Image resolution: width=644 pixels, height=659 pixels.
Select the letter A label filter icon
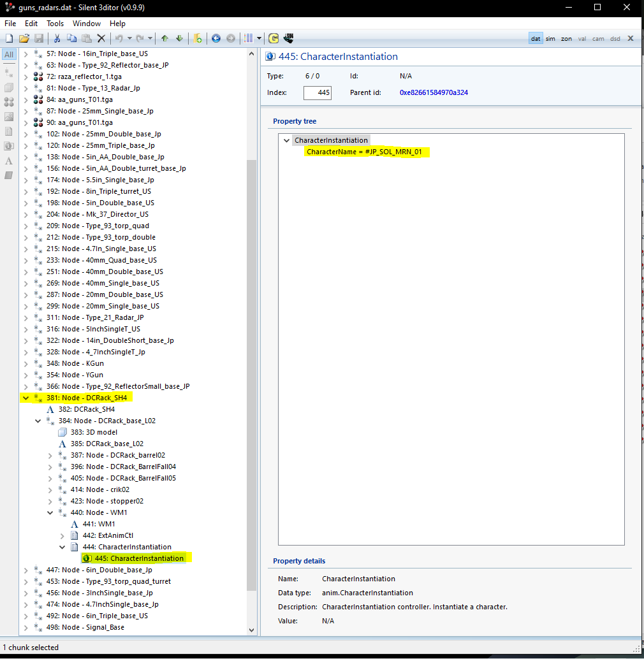(9, 161)
